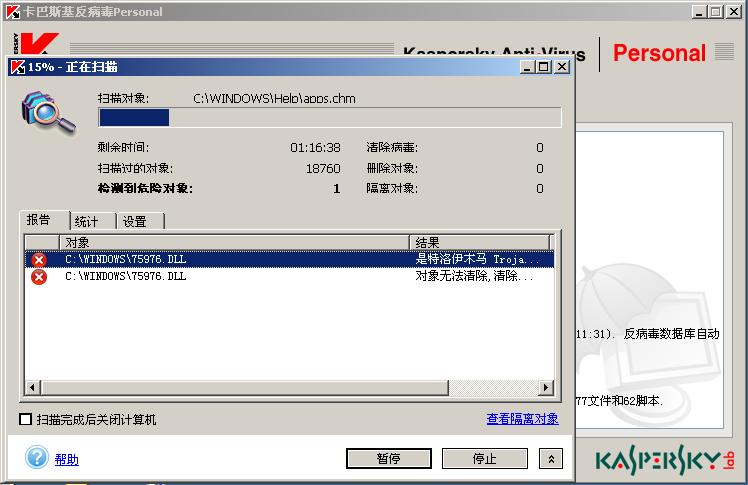
Task: Click the scanned objects count 18760
Action: pos(323,168)
